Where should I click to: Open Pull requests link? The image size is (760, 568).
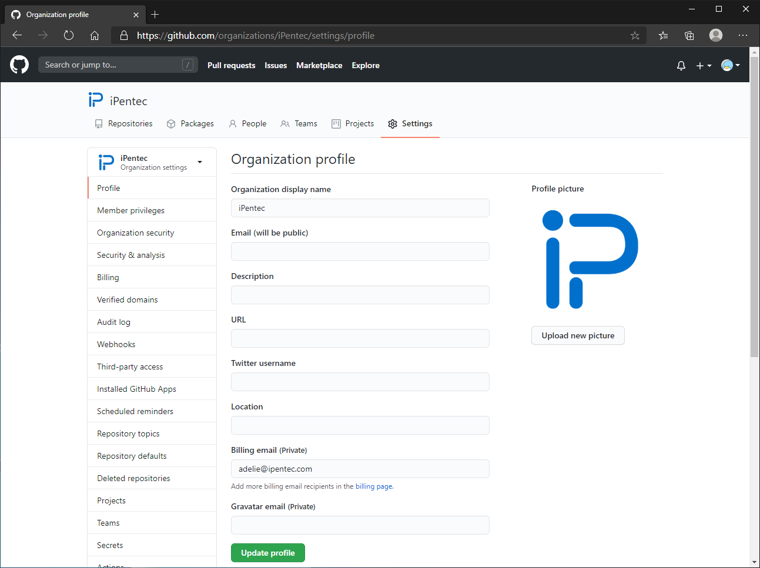click(x=231, y=65)
